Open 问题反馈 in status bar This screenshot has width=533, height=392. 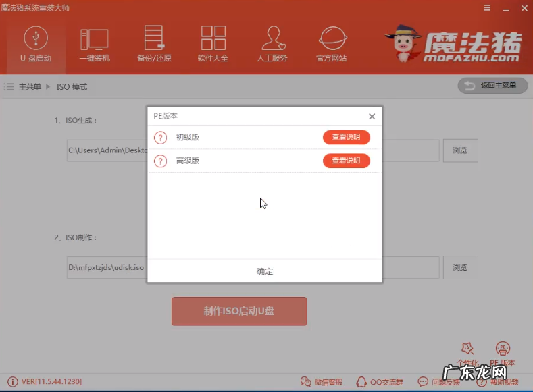click(438, 382)
